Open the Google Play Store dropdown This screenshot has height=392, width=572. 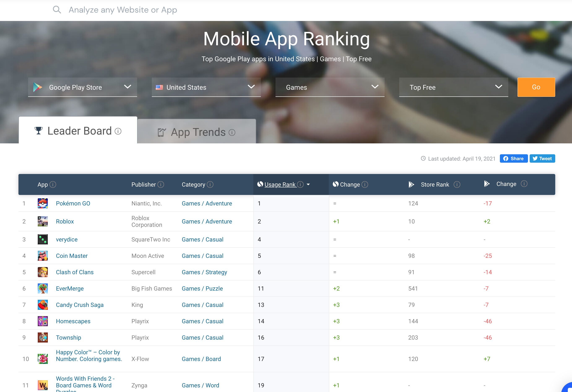(x=82, y=87)
